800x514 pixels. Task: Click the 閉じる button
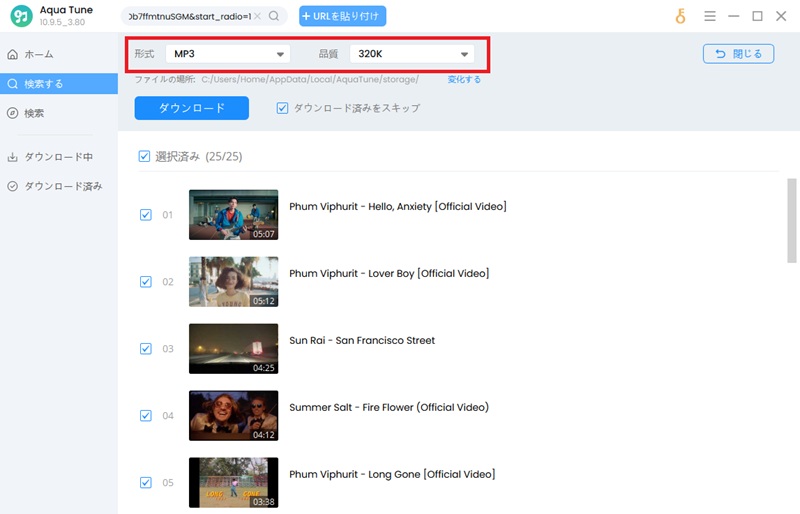click(x=738, y=54)
